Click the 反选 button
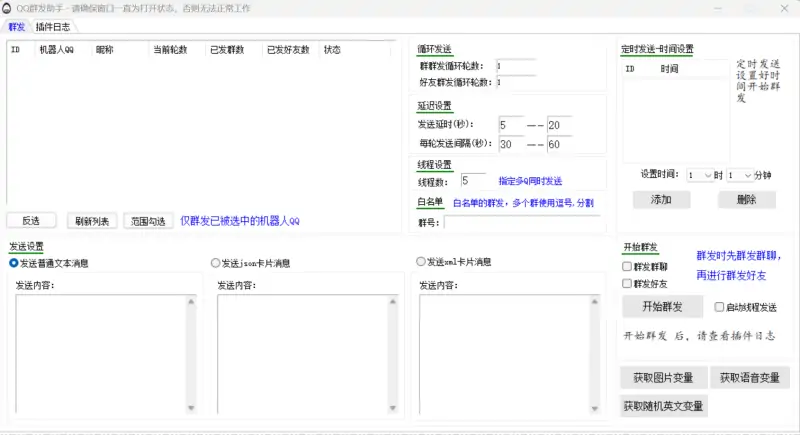This screenshot has width=800, height=435. [31, 221]
